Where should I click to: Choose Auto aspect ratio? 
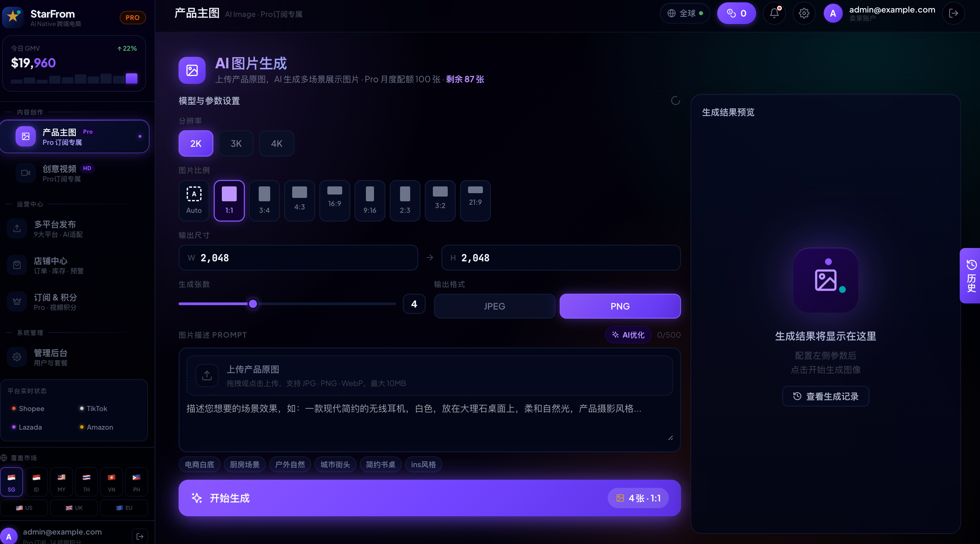pyautogui.click(x=194, y=201)
